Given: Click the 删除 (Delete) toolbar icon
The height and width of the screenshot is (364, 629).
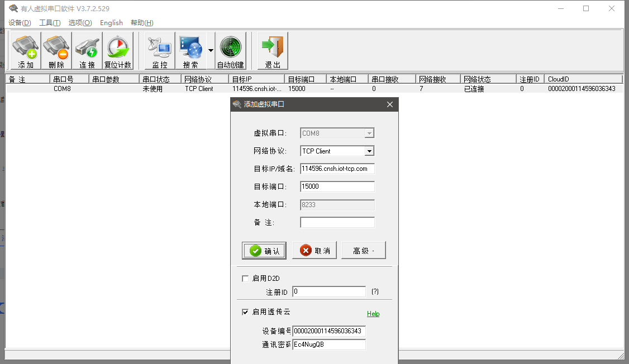Looking at the screenshot, I should [56, 51].
